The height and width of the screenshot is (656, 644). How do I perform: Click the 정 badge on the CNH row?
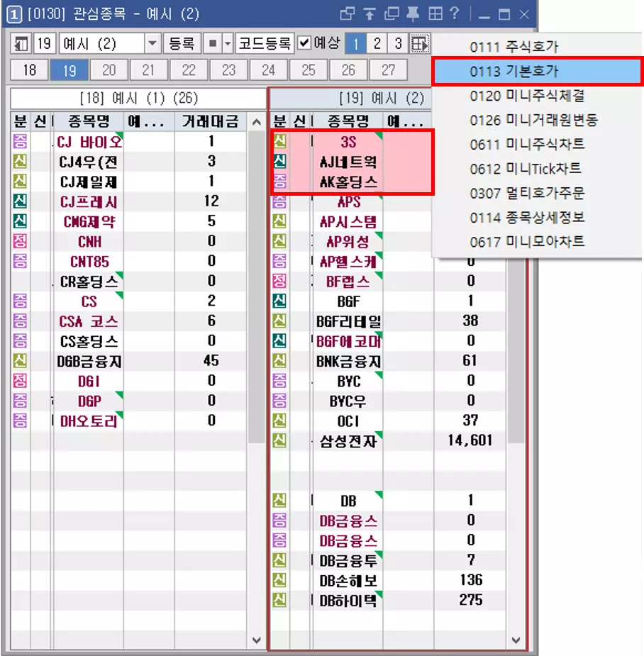(x=20, y=241)
